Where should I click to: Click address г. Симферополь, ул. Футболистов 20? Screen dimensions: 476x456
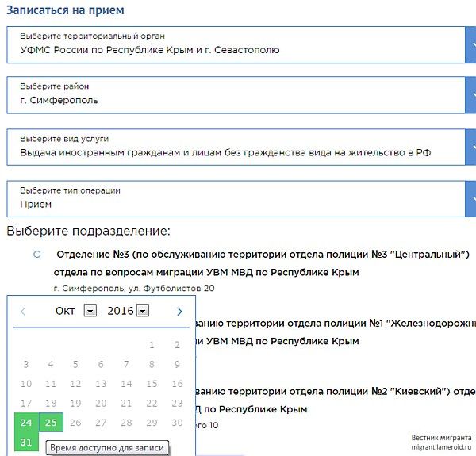pyautogui.click(x=134, y=288)
